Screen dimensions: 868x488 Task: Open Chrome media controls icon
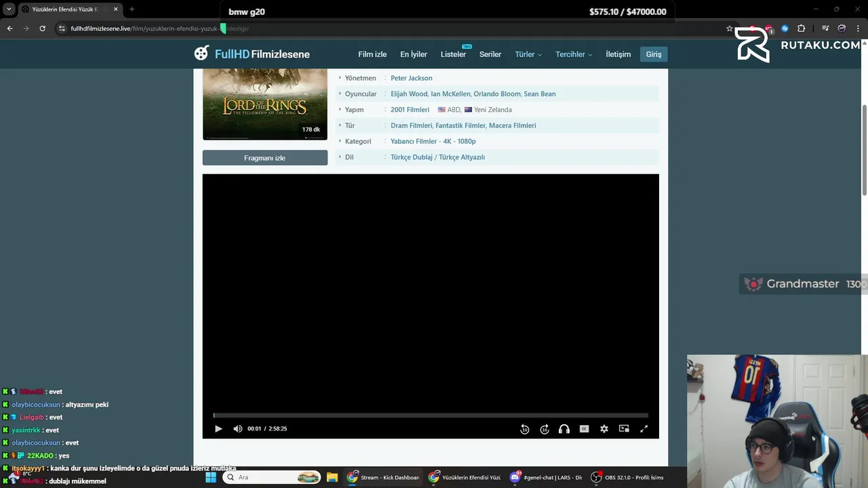click(x=825, y=28)
